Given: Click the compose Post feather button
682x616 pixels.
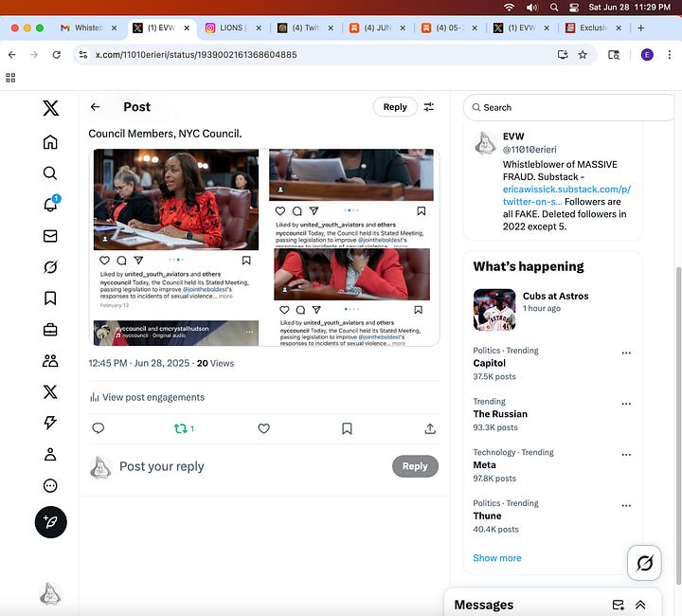Looking at the screenshot, I should point(51,522).
